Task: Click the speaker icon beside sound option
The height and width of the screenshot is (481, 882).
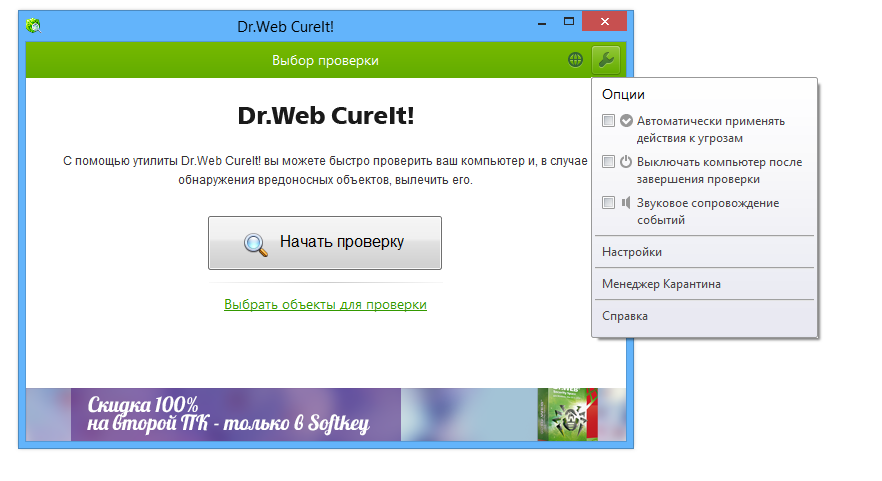Action: [626, 203]
